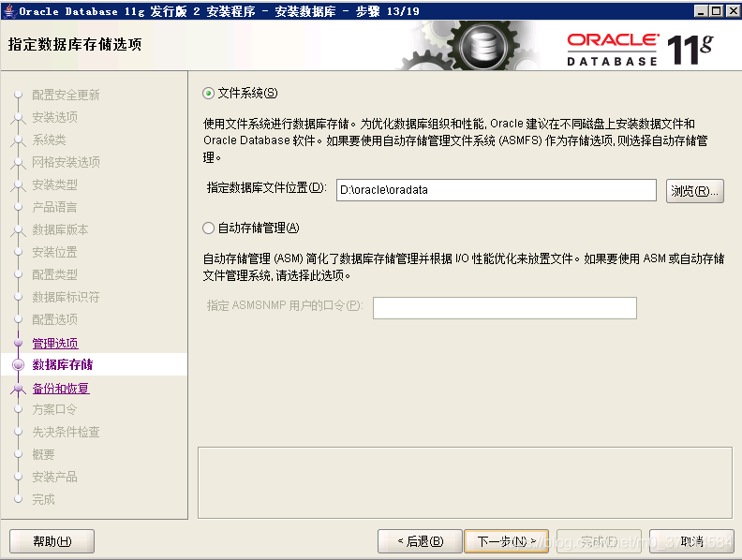Click the 产品语言 step label
This screenshot has height=560, width=742.
pos(54,207)
